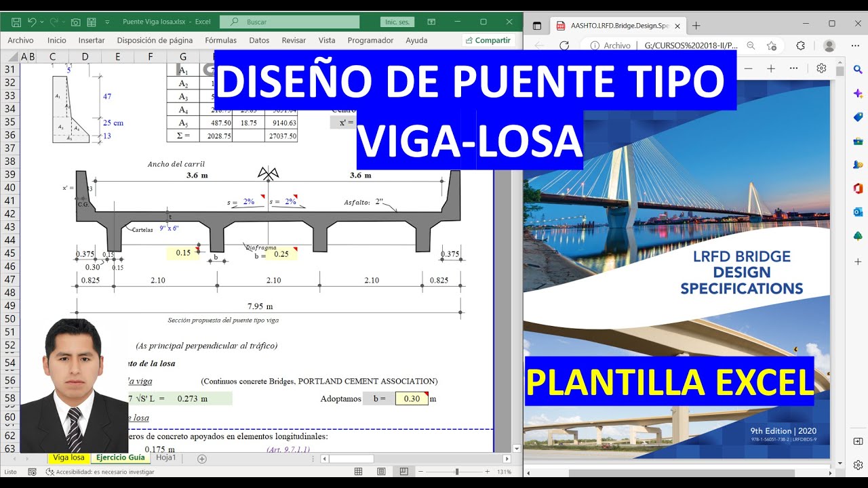This screenshot has height=488, width=868.
Task: Click the form icon in Excel quick access toolbar
Action: (91, 22)
